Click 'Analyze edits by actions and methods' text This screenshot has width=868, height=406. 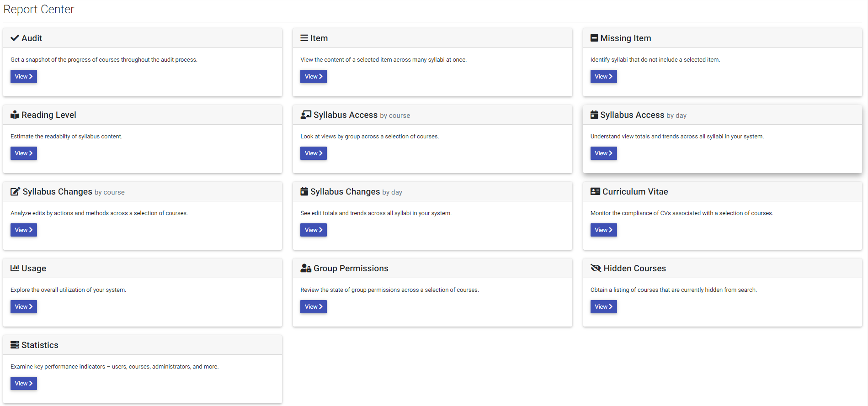pyautogui.click(x=99, y=213)
